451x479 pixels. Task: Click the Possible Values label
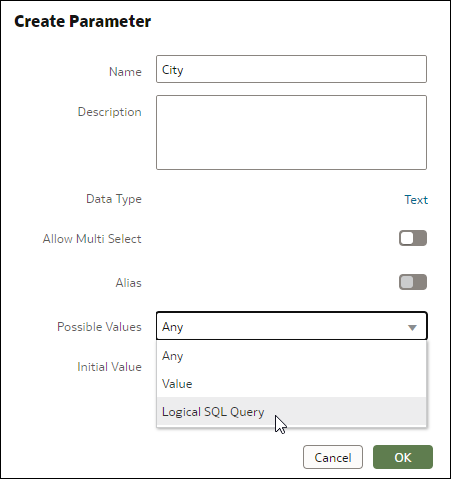(x=99, y=327)
